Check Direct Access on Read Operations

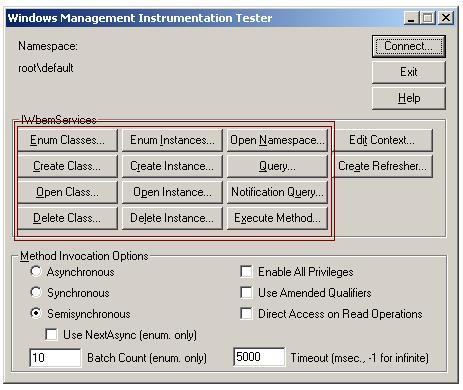(246, 313)
